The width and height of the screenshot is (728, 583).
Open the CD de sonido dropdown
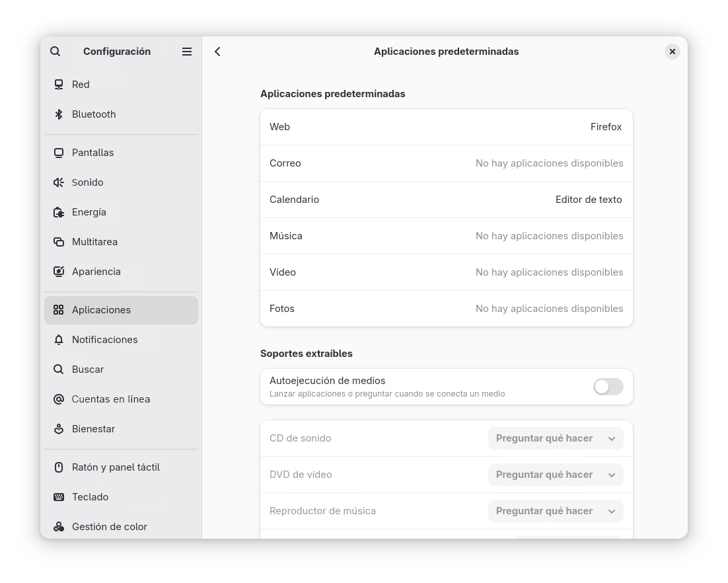click(555, 438)
